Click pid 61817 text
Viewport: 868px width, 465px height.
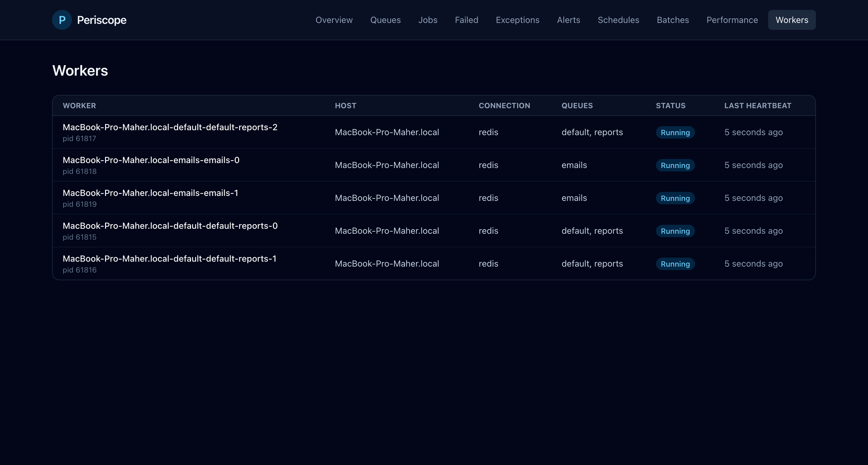(80, 139)
